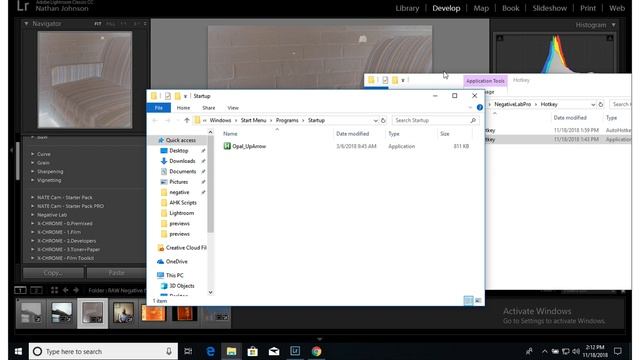Click the Start Menu breadcrumb

[x=253, y=120]
